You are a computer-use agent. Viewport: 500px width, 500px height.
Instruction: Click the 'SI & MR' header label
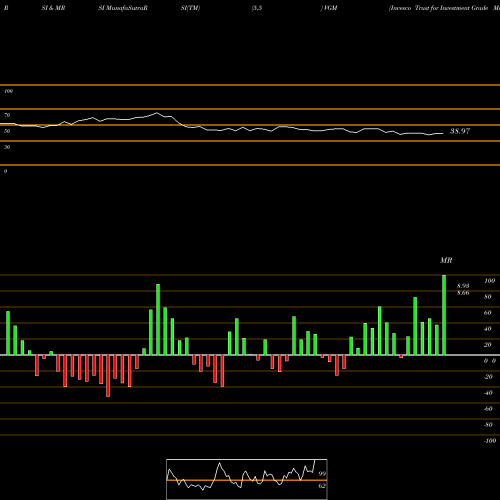tap(53, 8)
